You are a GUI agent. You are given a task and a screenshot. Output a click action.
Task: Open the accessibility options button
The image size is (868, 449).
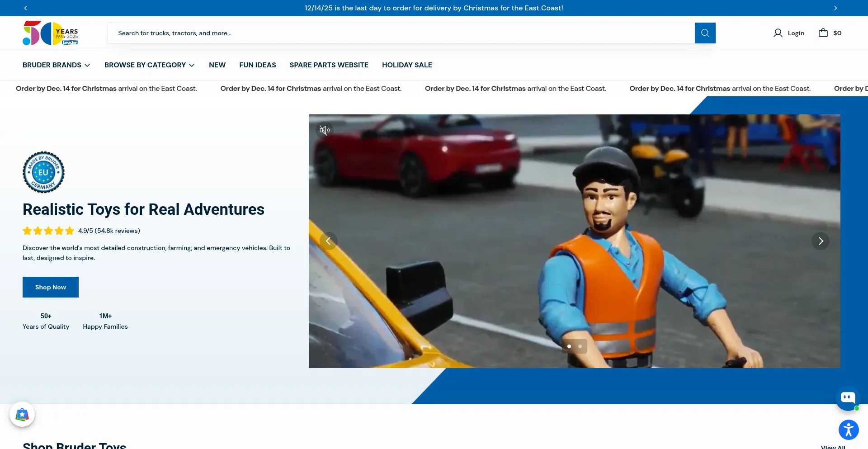tap(849, 430)
